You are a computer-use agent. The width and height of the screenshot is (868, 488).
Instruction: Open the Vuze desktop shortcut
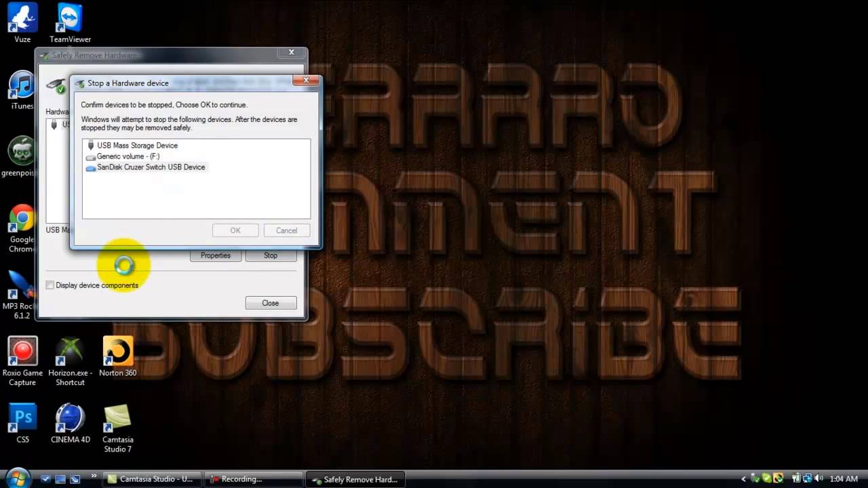point(22,22)
